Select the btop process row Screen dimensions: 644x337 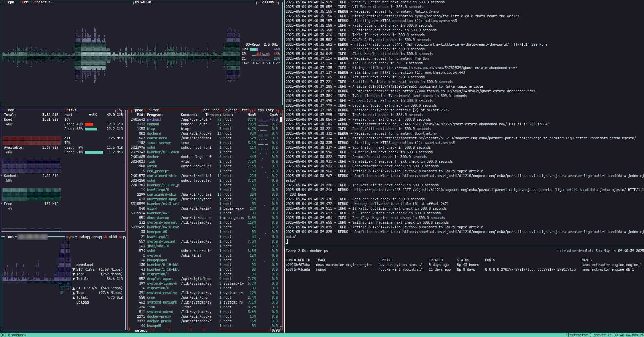pos(204,129)
